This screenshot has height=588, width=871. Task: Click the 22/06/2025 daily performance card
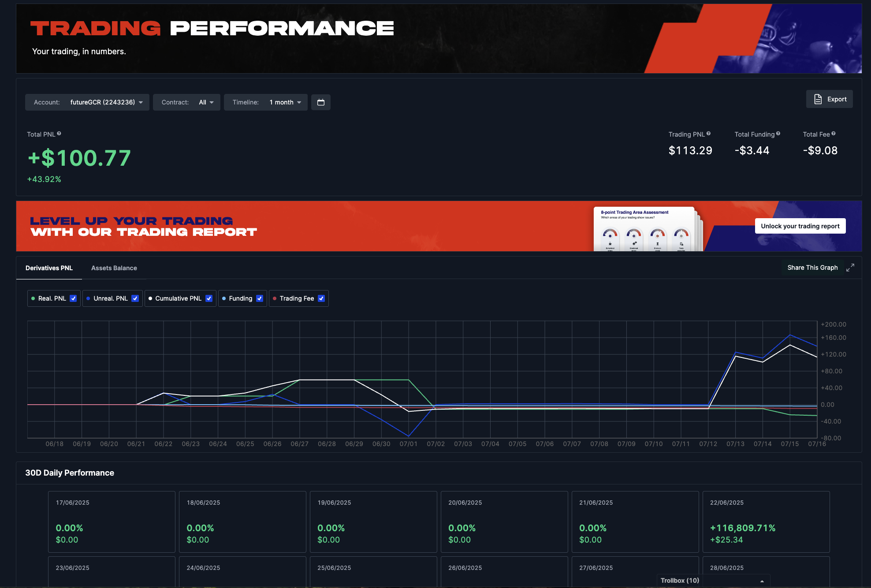[766, 521]
